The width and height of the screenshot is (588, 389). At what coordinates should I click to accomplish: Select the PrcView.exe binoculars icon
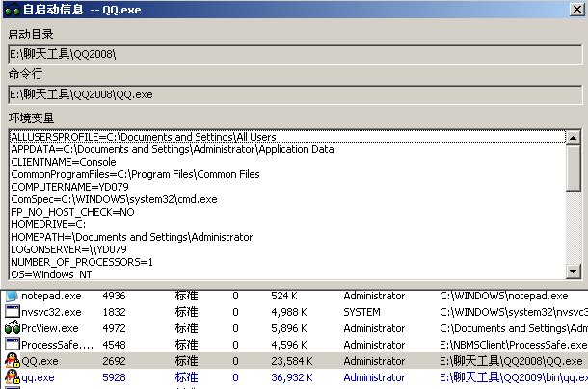click(x=12, y=328)
